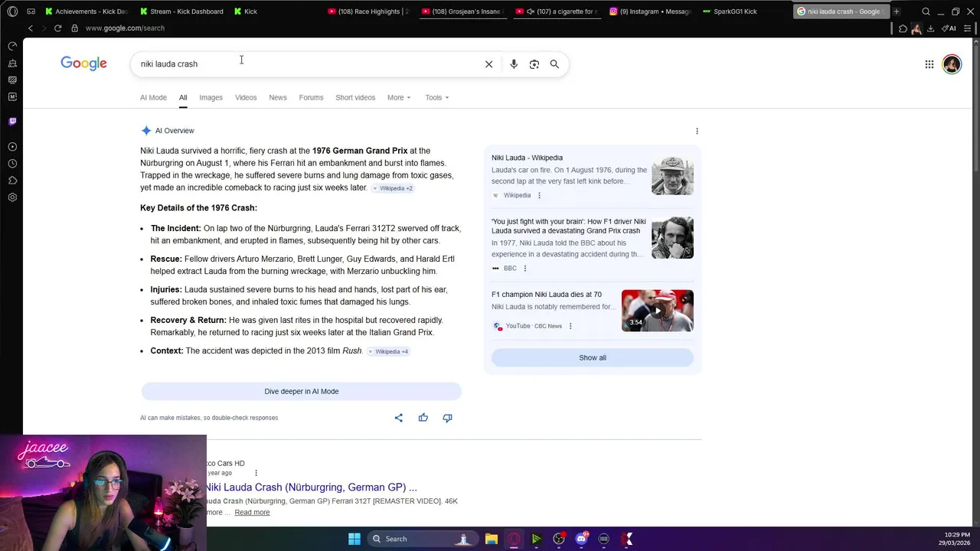Click Dive deeper in AI Mode button
Screen dimensions: 980x551
coord(302,391)
